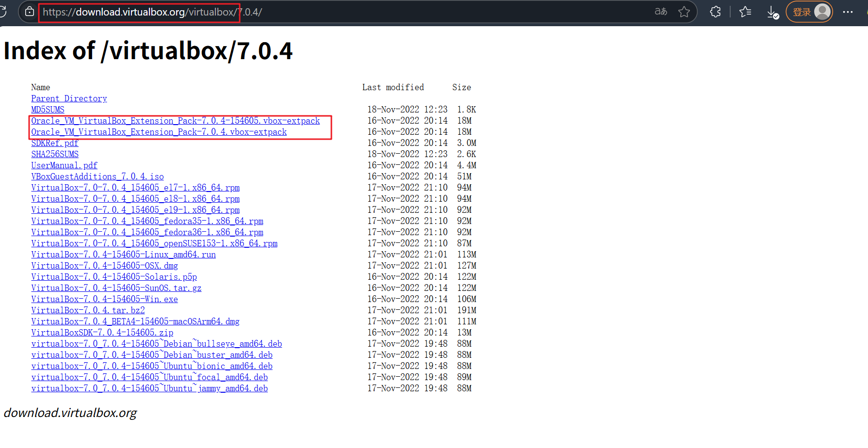This screenshot has height=448, width=868.
Task: Open the Parent Directory link
Action: point(69,98)
